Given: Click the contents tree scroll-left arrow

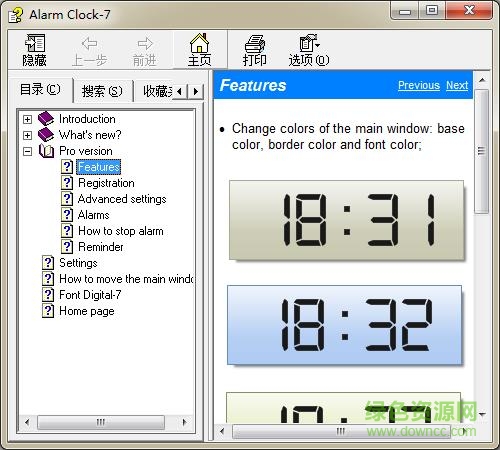Looking at the screenshot, I should point(27,422).
